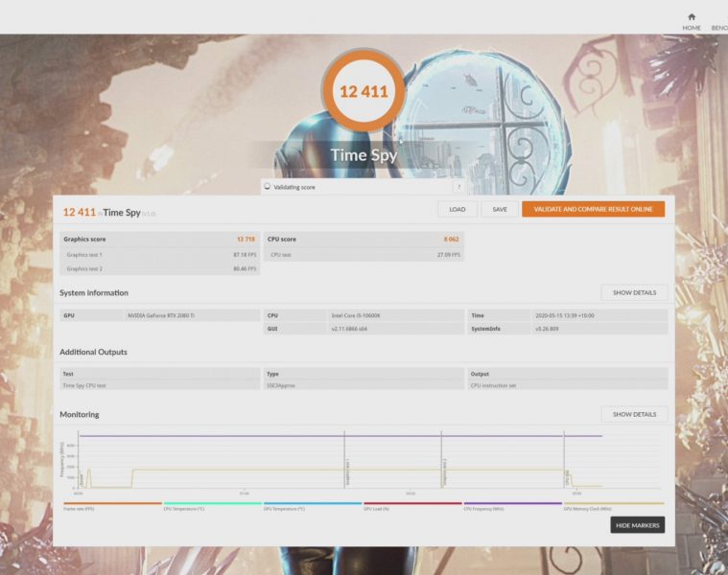Toggle the CPU Frequency (MHz) legend line
This screenshot has width=728, height=575.
click(x=512, y=506)
